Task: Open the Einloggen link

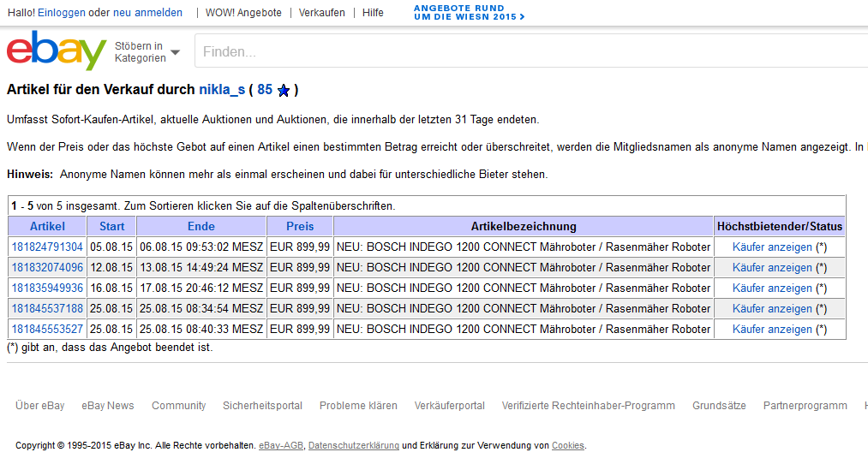Action: 62,13
